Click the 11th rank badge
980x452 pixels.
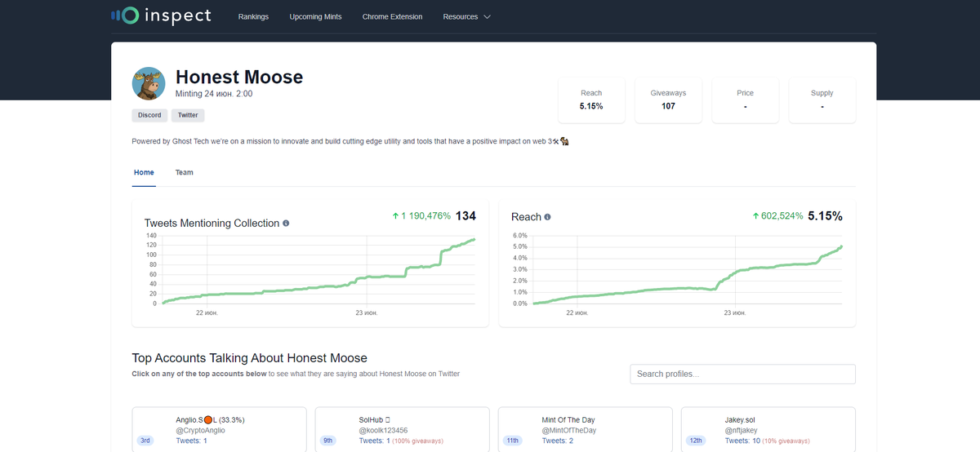click(512, 441)
